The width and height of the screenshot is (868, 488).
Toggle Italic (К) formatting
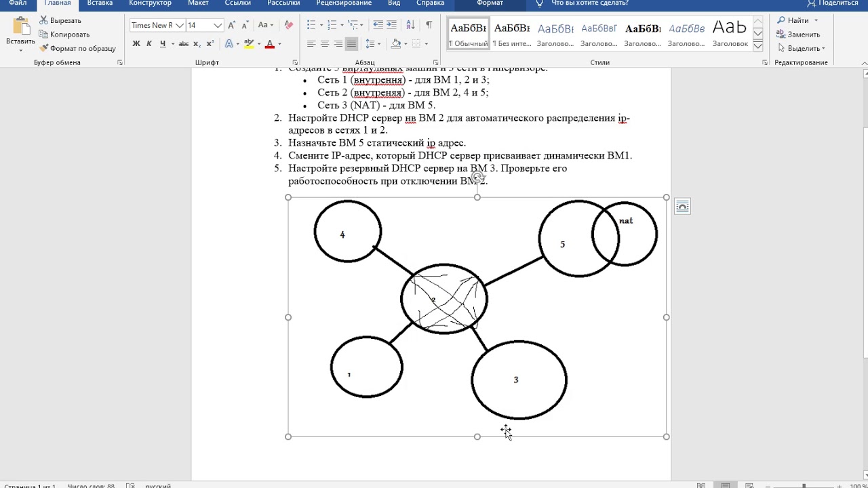149,43
